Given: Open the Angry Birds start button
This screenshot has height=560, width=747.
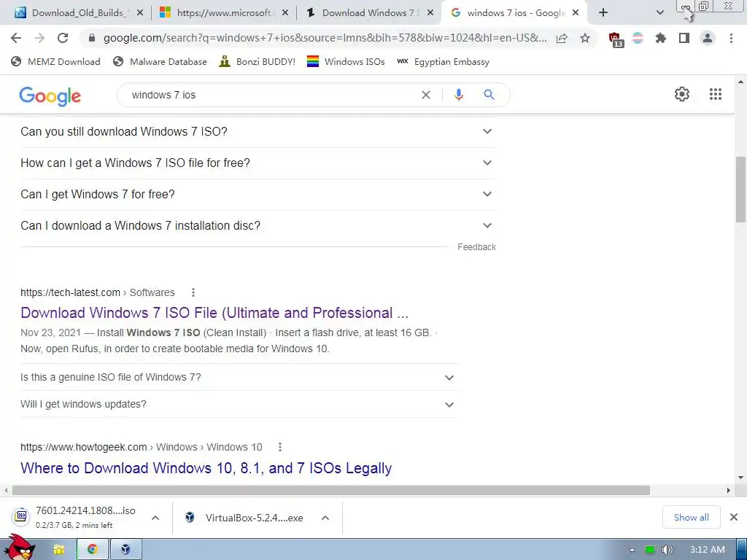Looking at the screenshot, I should point(19,548).
